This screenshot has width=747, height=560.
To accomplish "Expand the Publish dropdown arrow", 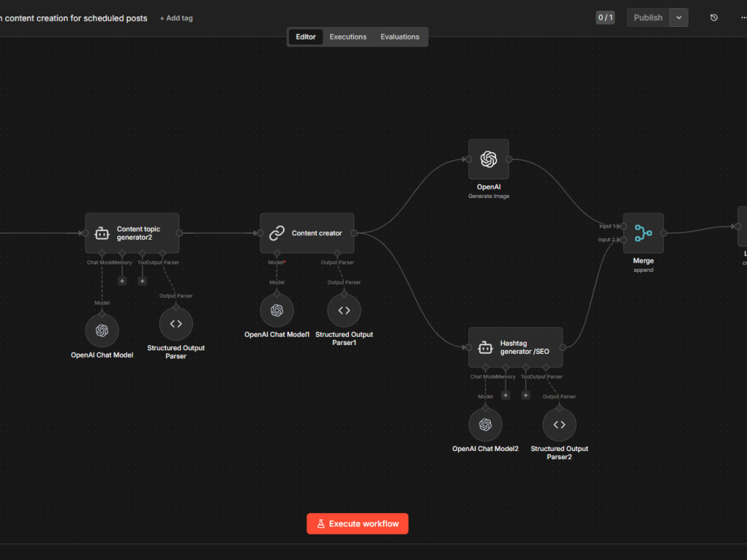I will point(679,18).
